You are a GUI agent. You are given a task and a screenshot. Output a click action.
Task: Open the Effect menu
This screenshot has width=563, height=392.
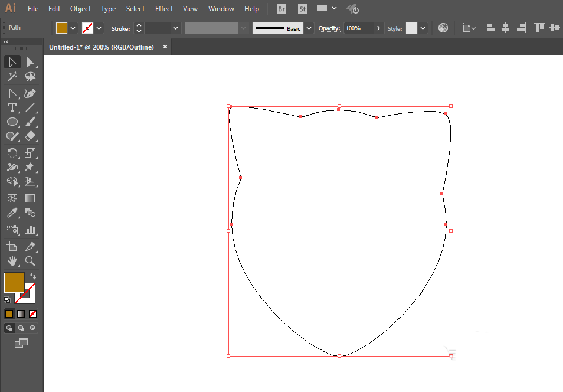click(164, 9)
